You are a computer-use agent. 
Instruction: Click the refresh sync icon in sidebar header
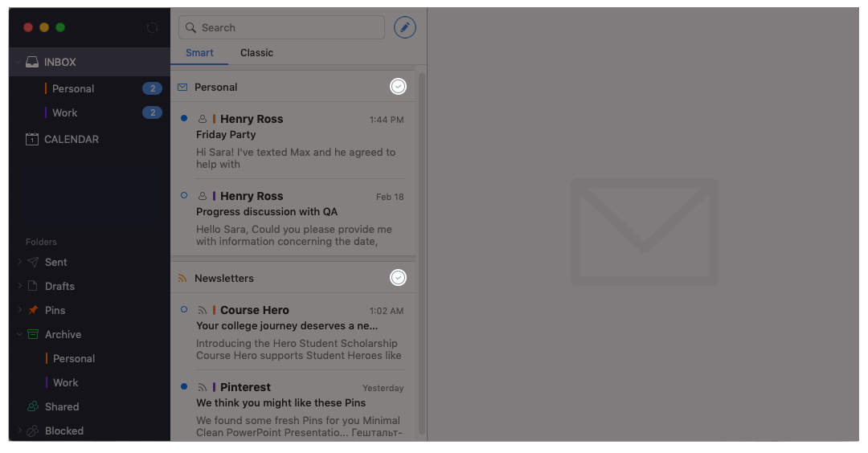[152, 27]
